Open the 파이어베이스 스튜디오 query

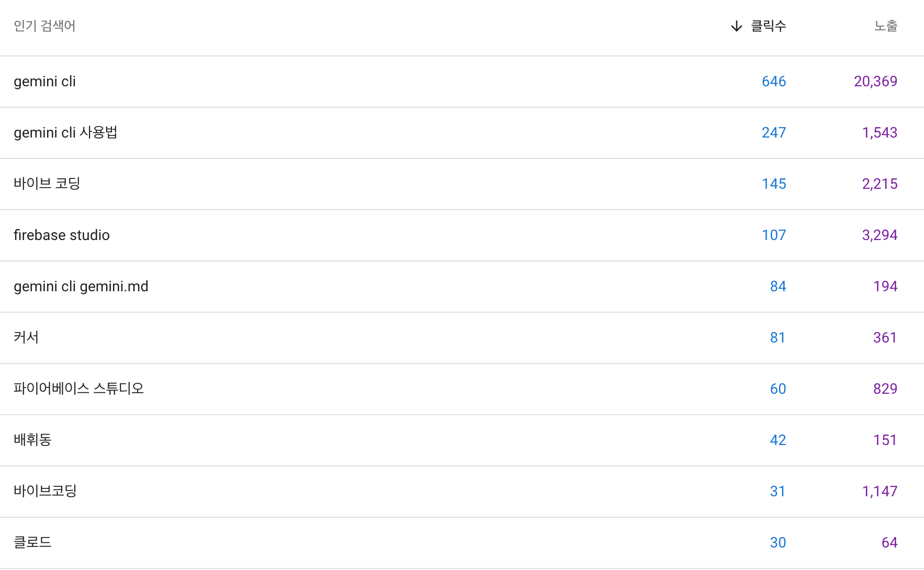click(462, 389)
